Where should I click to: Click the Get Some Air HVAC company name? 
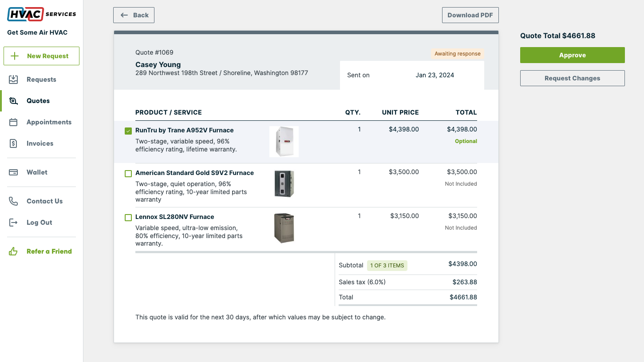coord(37,32)
